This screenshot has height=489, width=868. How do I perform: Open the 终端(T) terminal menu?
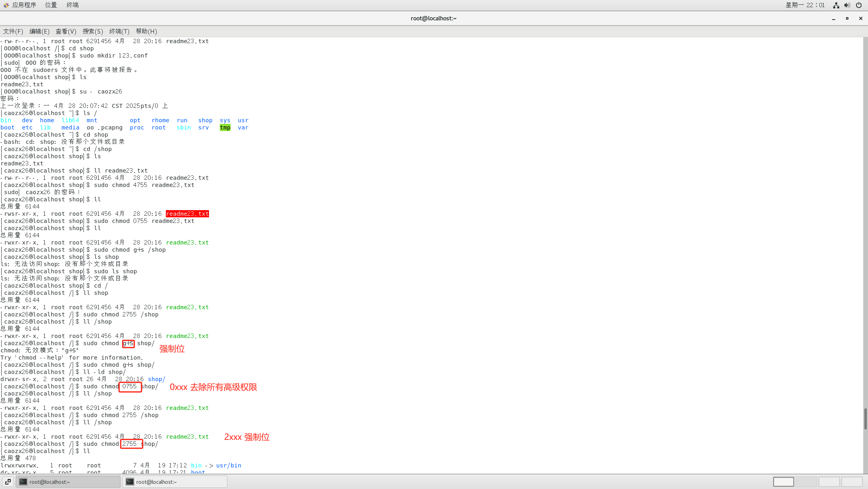[x=119, y=31]
